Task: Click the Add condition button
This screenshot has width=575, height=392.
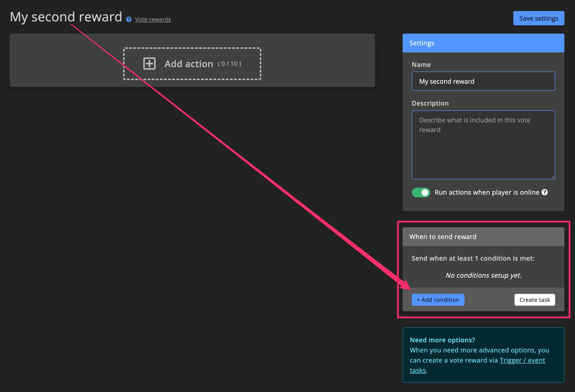Action: [437, 300]
